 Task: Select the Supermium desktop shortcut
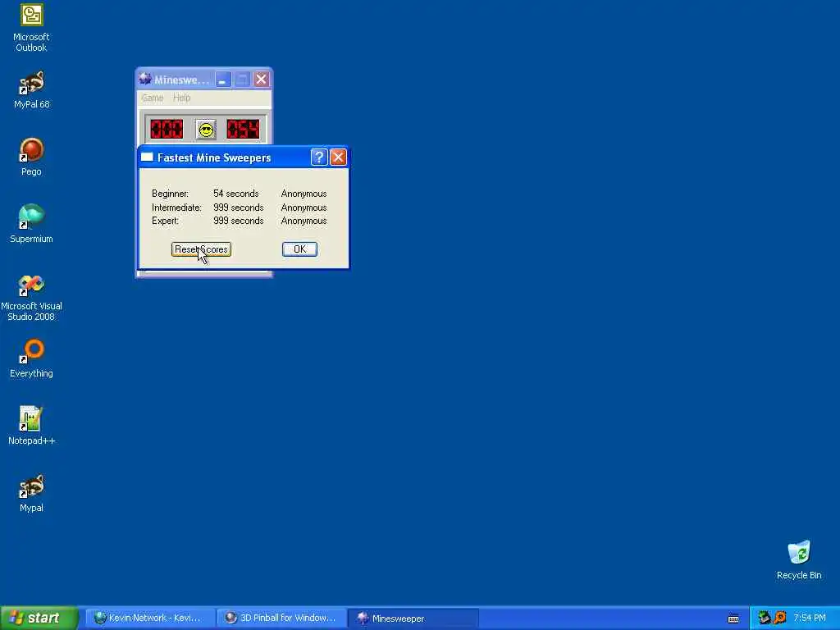click(31, 224)
